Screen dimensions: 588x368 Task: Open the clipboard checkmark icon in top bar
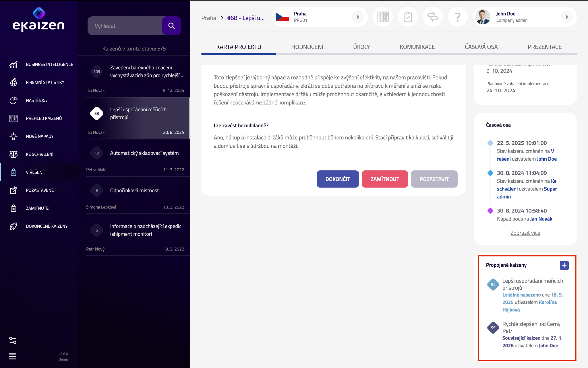408,17
